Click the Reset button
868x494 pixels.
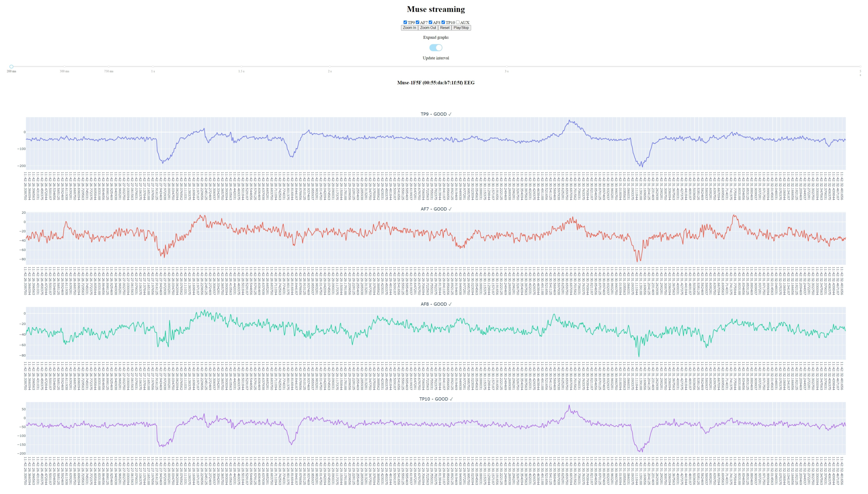click(x=445, y=28)
